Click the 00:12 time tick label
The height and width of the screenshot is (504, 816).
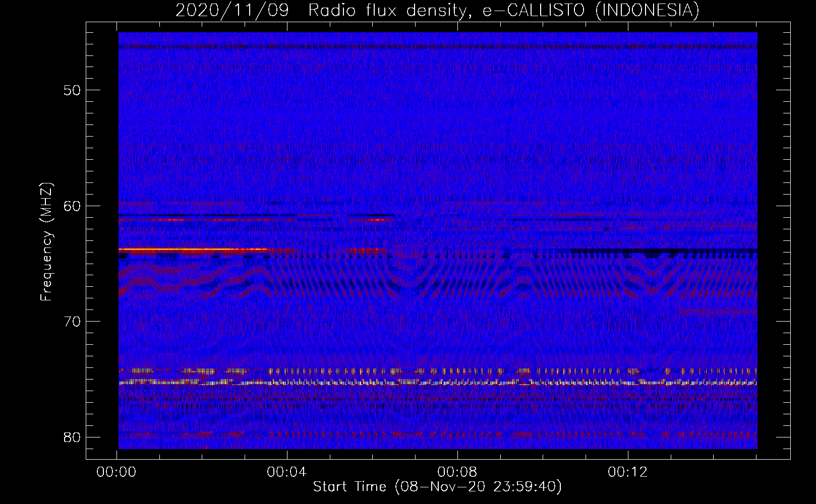point(628,472)
